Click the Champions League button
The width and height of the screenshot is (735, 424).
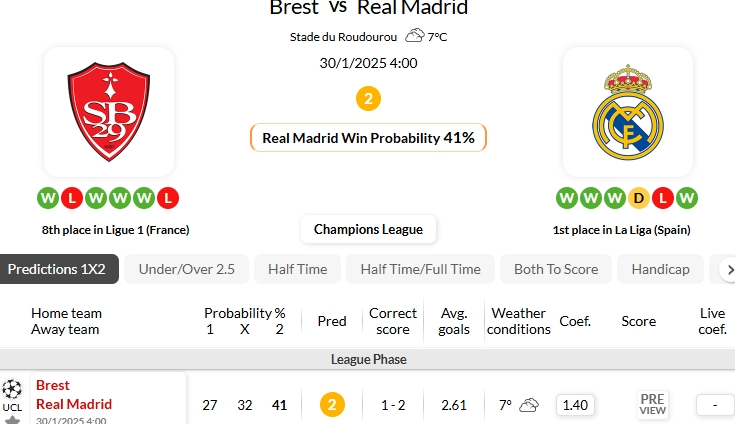[368, 229]
